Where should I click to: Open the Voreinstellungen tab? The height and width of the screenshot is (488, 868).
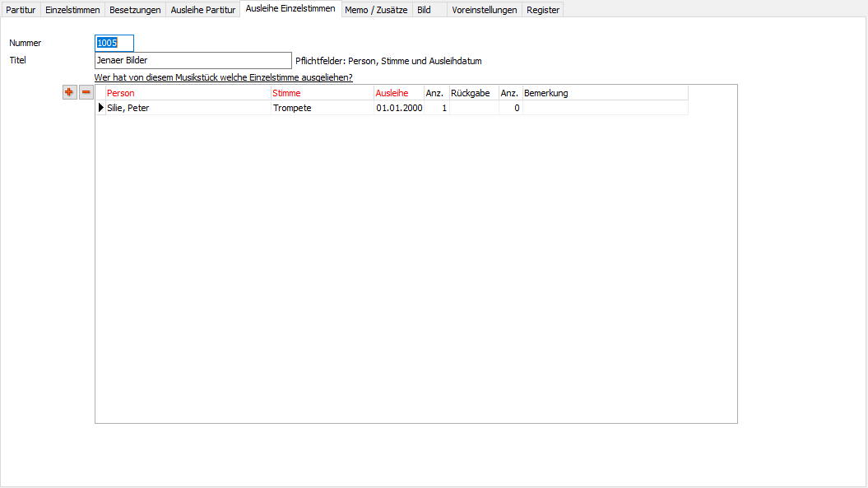point(484,10)
